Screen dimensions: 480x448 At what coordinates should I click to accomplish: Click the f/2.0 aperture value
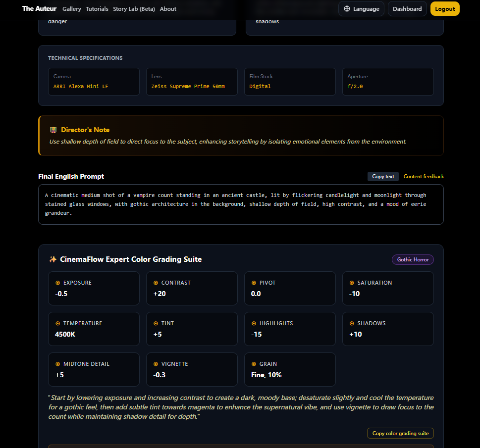pyautogui.click(x=355, y=86)
